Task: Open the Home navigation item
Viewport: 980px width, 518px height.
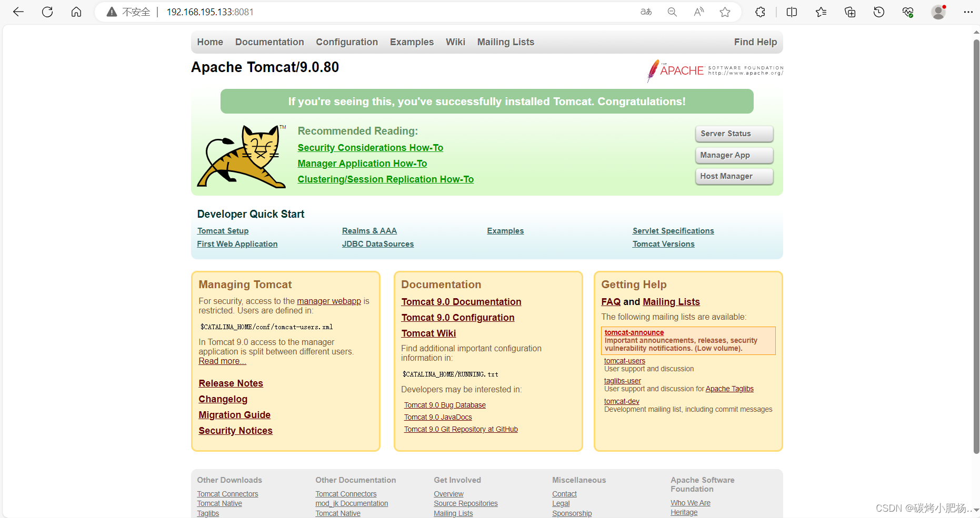Action: [210, 42]
